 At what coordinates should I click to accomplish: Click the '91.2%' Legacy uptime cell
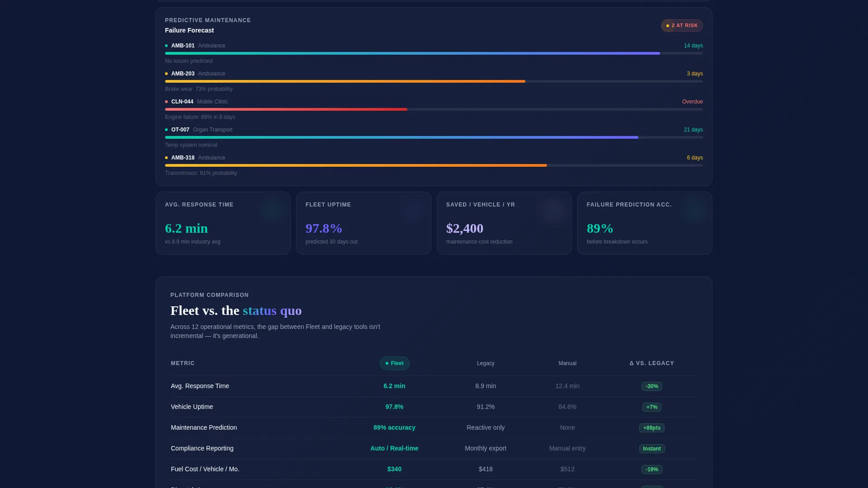click(x=486, y=407)
